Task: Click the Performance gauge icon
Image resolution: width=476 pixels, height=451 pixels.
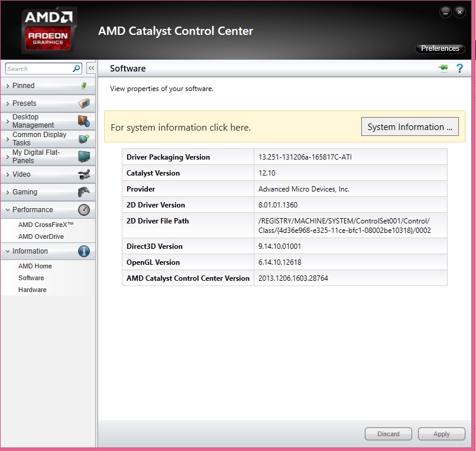Action: pyautogui.click(x=84, y=210)
